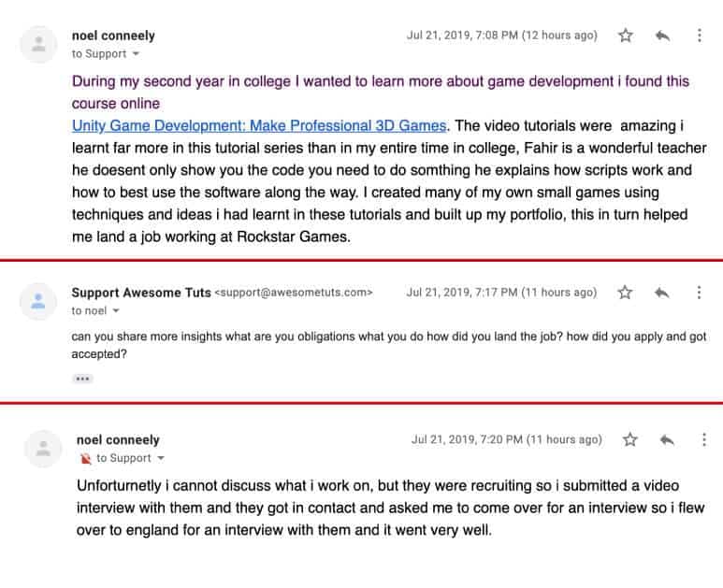
Task: Show trimmed content via three-dot button
Action: [x=82, y=379]
